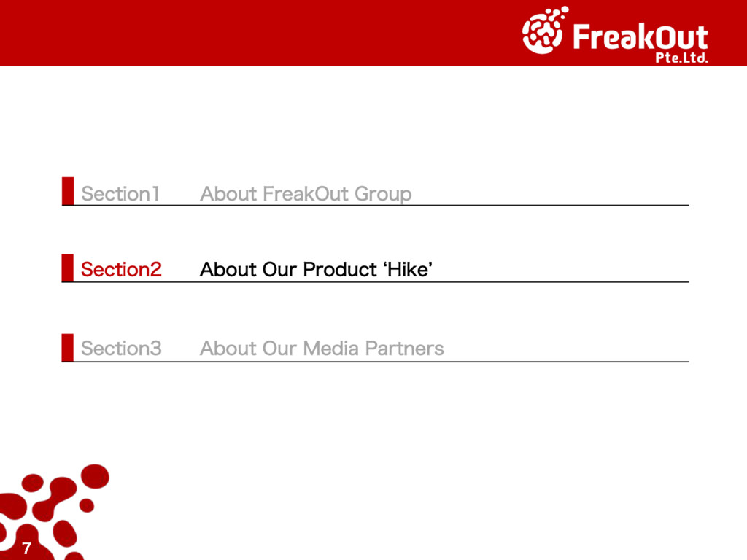Click the FreakOut circular logo emblem
This screenshot has width=747, height=560.
(x=543, y=32)
